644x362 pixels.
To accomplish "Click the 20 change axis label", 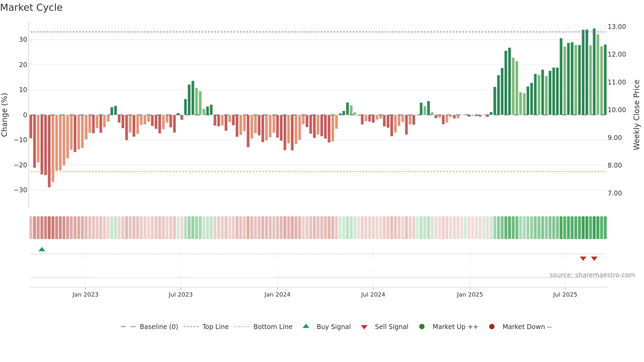I will 23,65.
